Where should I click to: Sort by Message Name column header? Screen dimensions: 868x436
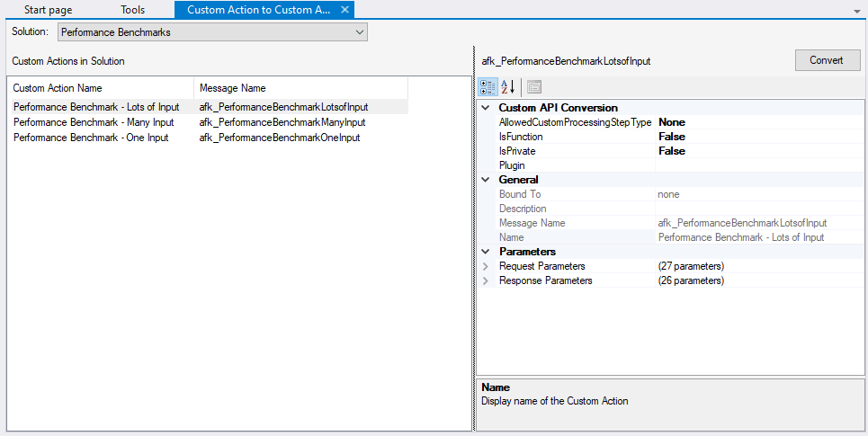coord(300,88)
